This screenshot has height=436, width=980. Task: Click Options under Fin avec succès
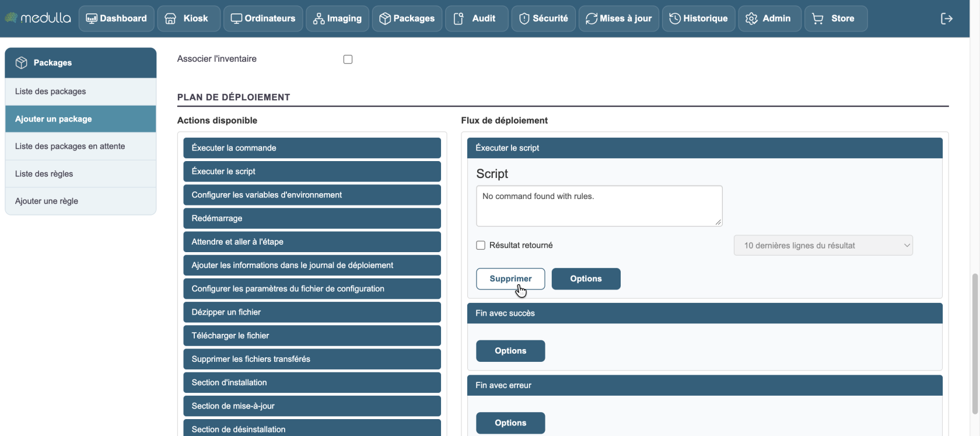510,351
